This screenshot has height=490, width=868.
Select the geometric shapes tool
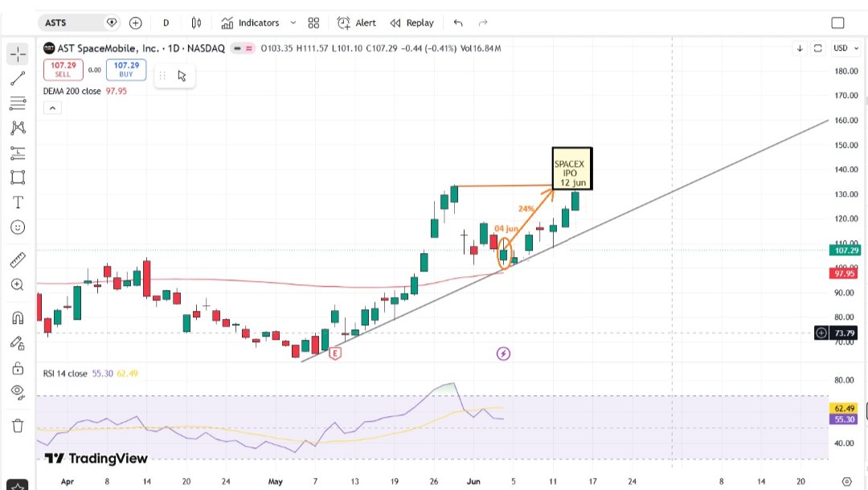coord(18,177)
